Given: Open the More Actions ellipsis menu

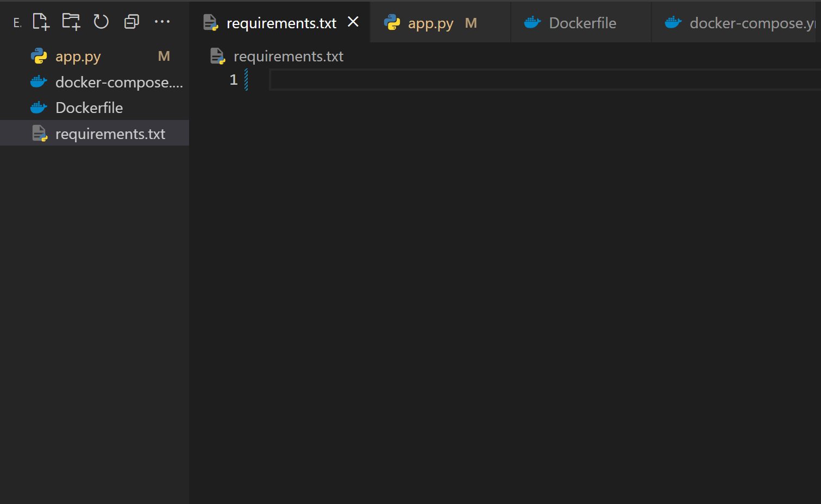Looking at the screenshot, I should tap(162, 22).
